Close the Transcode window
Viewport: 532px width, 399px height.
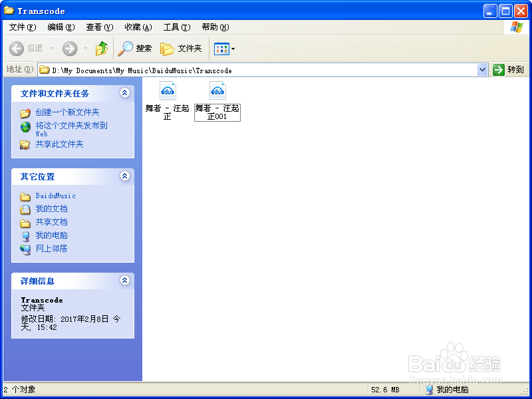tap(521, 11)
